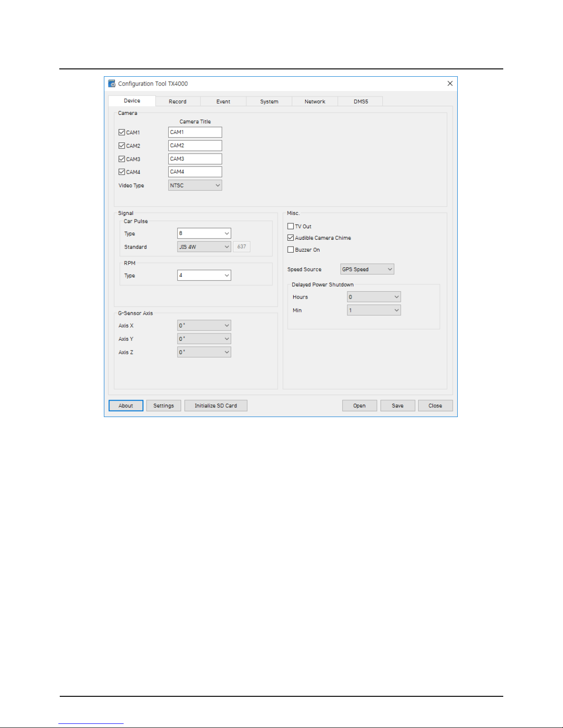Viewport: 563px width, 728px height.
Task: Click the Car Pulse group label
Action: (136, 221)
